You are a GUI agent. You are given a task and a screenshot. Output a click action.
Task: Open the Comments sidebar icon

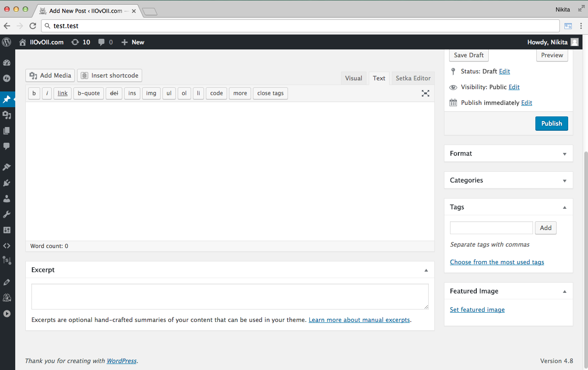[7, 146]
